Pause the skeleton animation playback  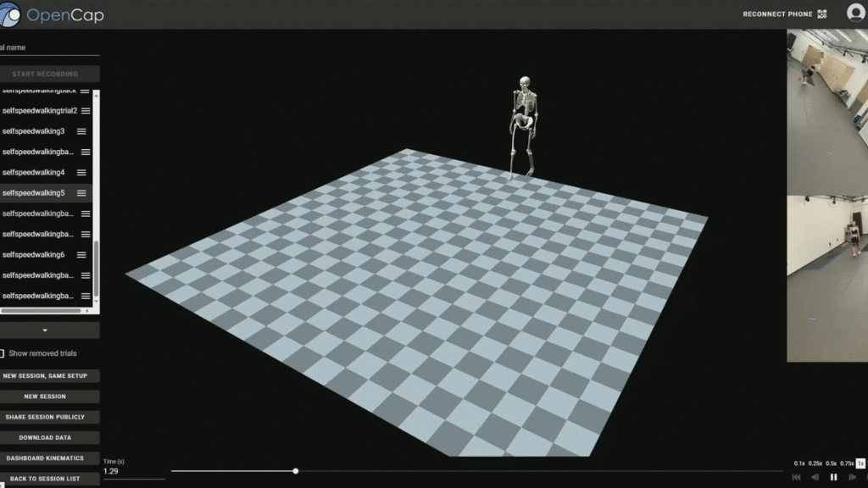tap(833, 477)
